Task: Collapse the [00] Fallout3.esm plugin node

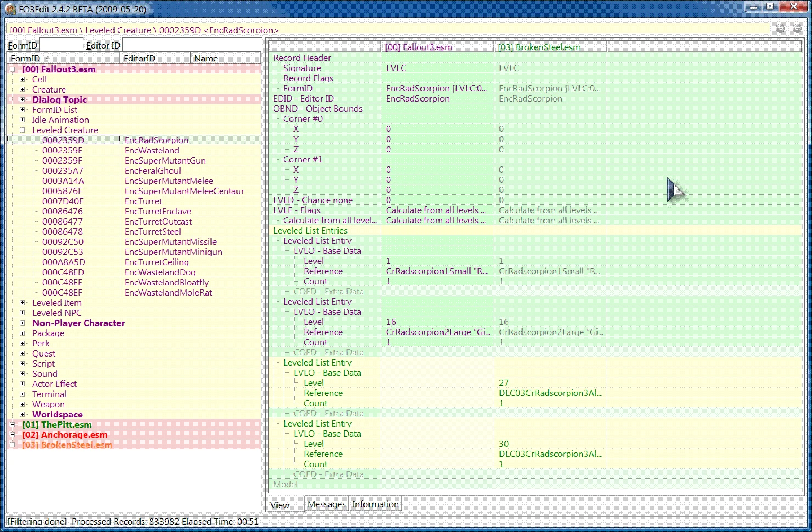Action: point(12,69)
